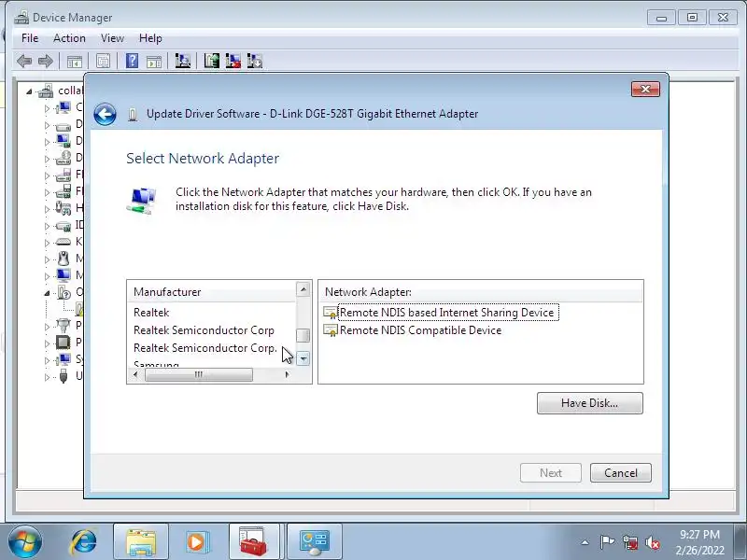Click the taskbar clock showing 9:27 PM
747x560 pixels.
(x=699, y=542)
